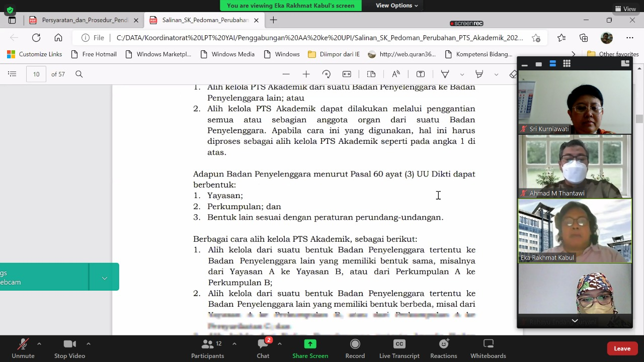The width and height of the screenshot is (644, 362).
Task: Select the Draw pen tool
Action: click(x=445, y=74)
